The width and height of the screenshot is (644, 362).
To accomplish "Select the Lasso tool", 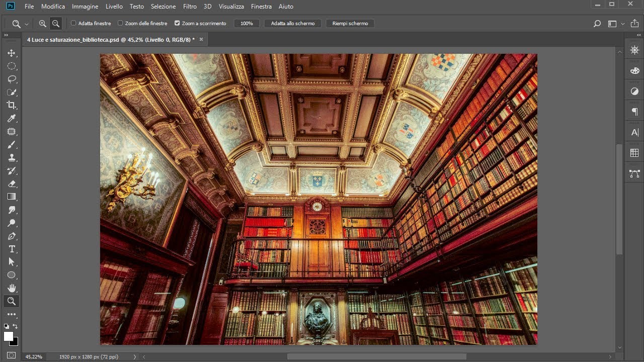I will (x=11, y=79).
